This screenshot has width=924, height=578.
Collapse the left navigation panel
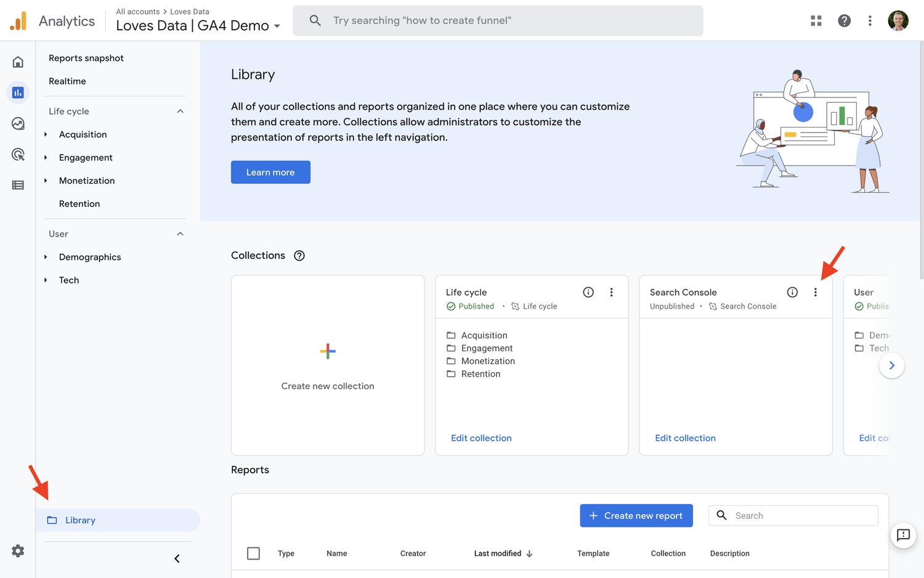177,558
